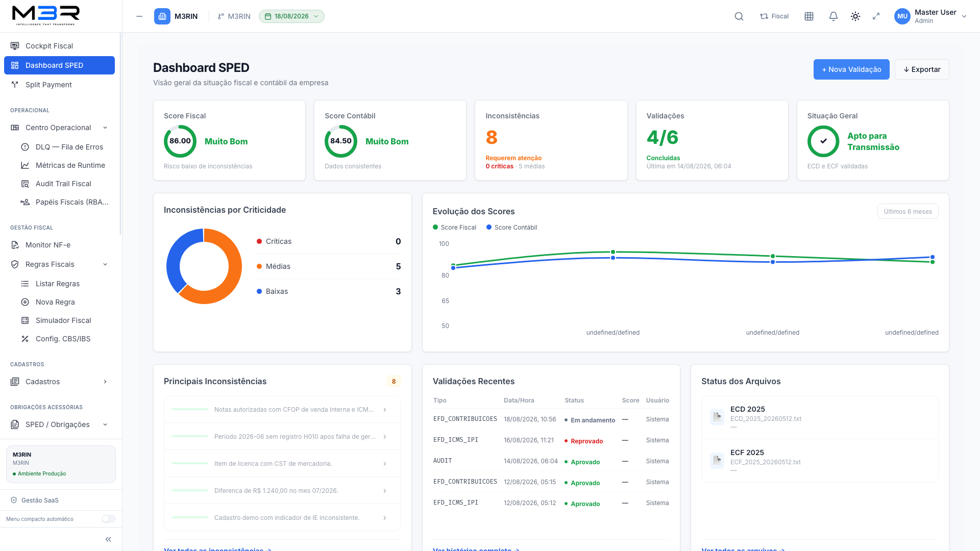980x551 pixels.
Task: Click the Exportar button
Action: 922,69
